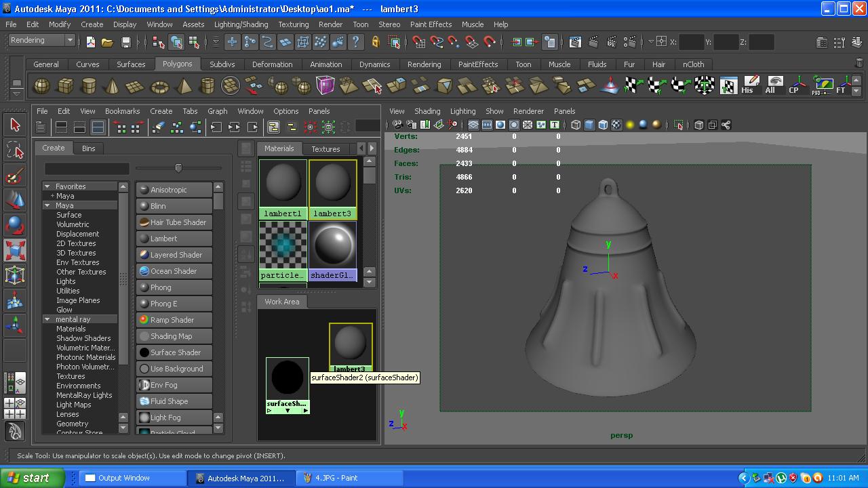Click the polygon cone shelf icon
This screenshot has width=868, height=488.
112,86
